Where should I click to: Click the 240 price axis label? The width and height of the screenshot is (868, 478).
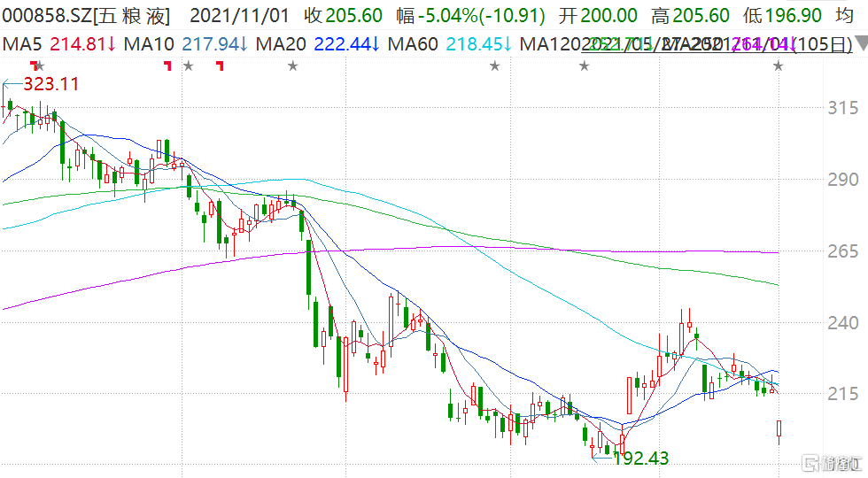843,322
